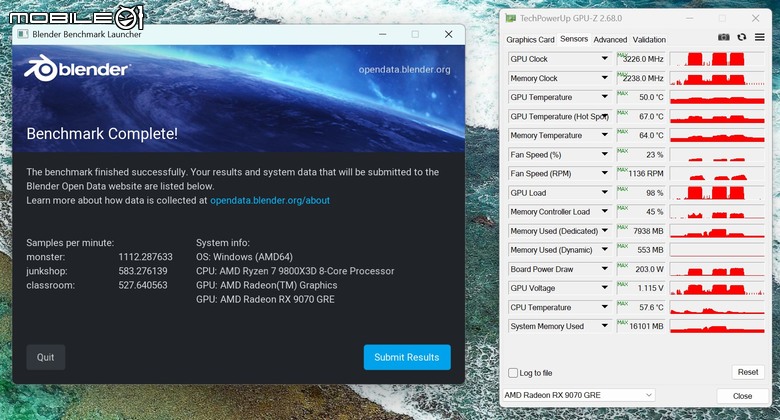780x420 pixels.
Task: Close the GPU-Z window with X
Action: 756,18
